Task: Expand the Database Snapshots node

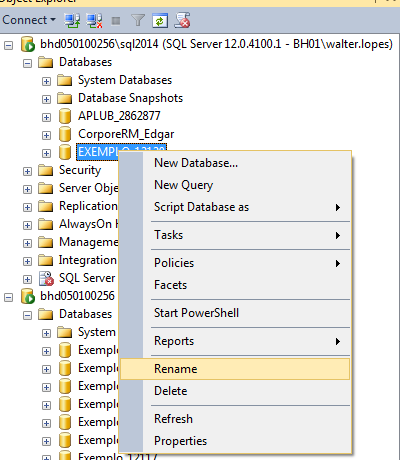Action: tap(46, 99)
